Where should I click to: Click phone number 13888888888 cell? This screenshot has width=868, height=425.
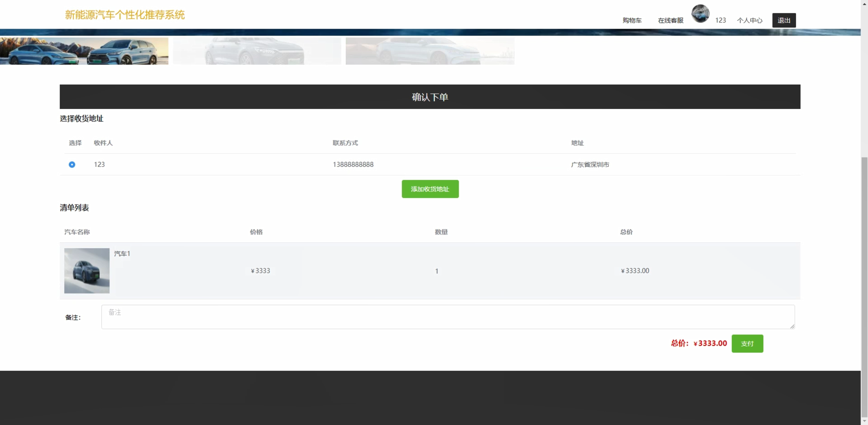353,164
